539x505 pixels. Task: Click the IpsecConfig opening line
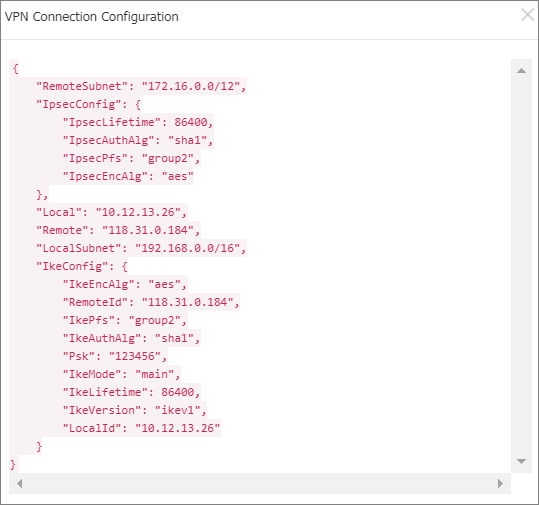coord(88,104)
